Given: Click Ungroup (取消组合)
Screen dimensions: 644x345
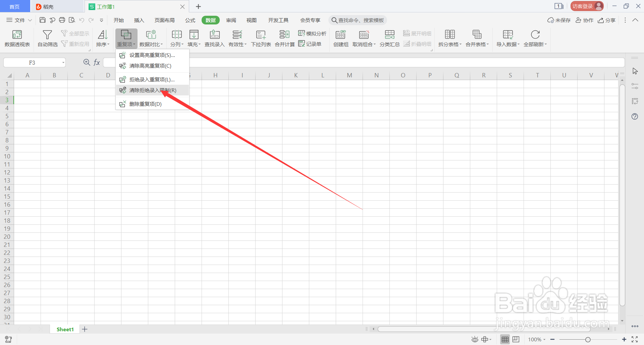Looking at the screenshot, I should 364,39.
